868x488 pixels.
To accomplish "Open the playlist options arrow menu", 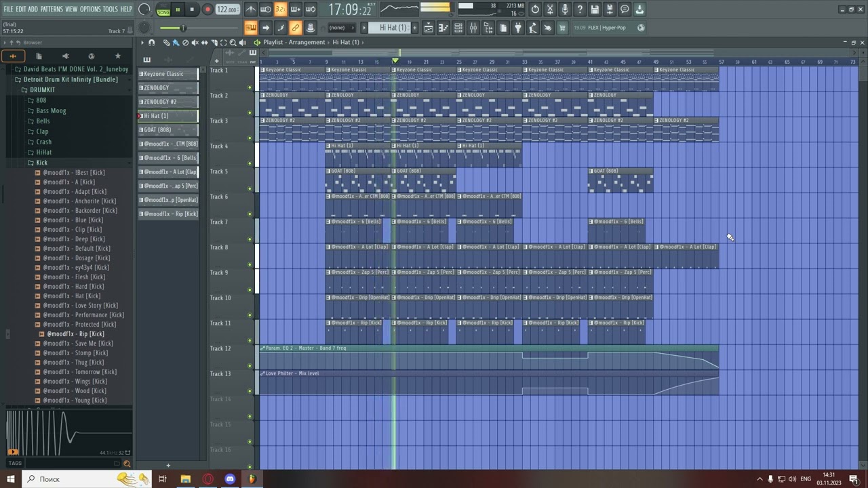I will click(x=142, y=43).
